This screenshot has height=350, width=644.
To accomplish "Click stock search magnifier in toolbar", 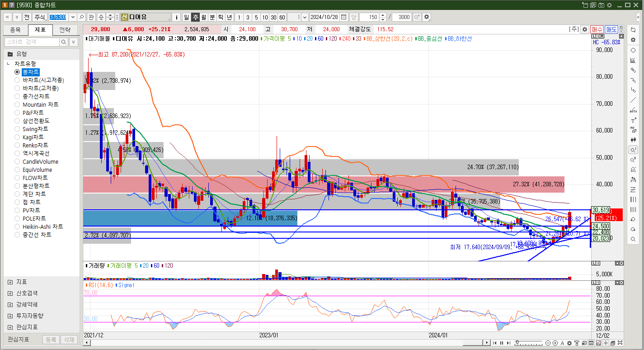I will (81, 17).
